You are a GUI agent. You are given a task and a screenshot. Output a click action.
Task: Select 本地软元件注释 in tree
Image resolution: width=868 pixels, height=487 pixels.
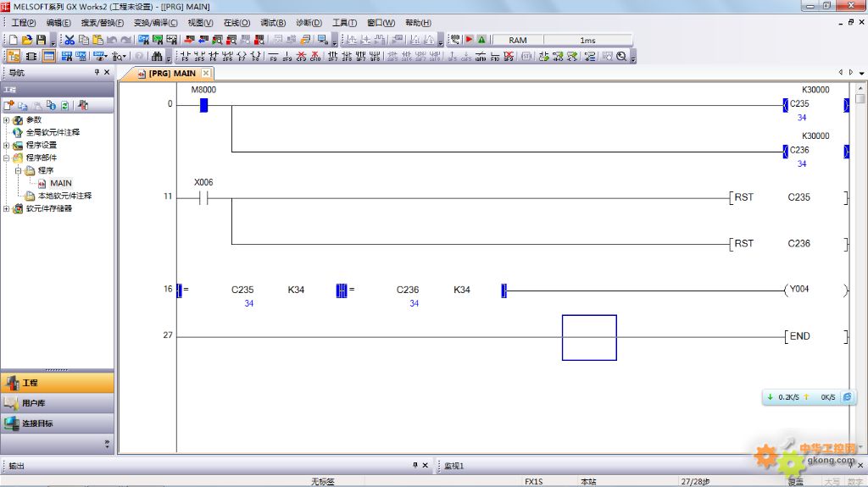point(64,196)
